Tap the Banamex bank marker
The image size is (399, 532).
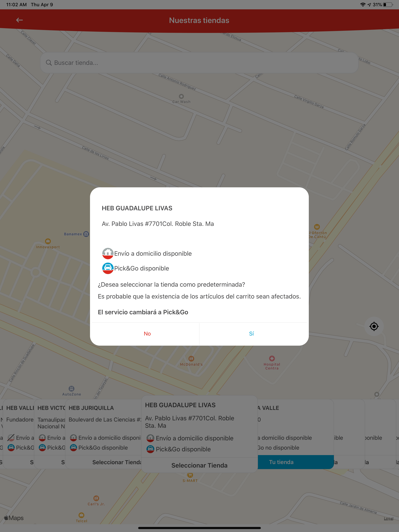[86, 234]
